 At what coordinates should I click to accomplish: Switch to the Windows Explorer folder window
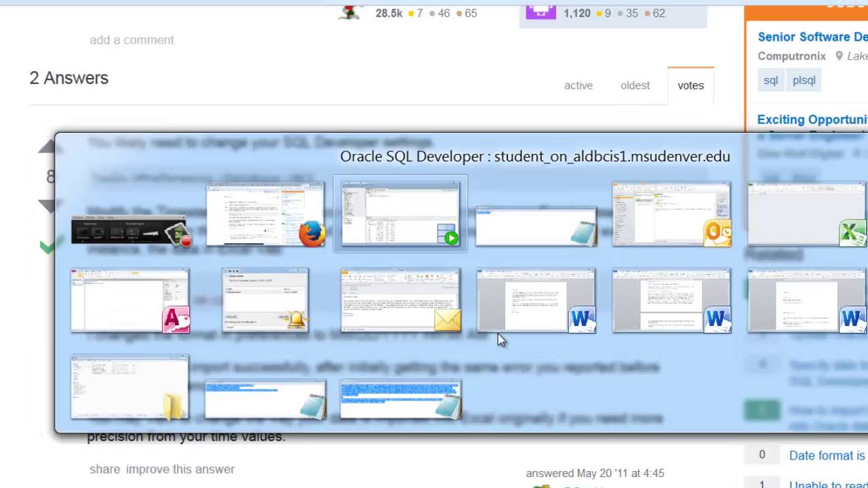[130, 388]
